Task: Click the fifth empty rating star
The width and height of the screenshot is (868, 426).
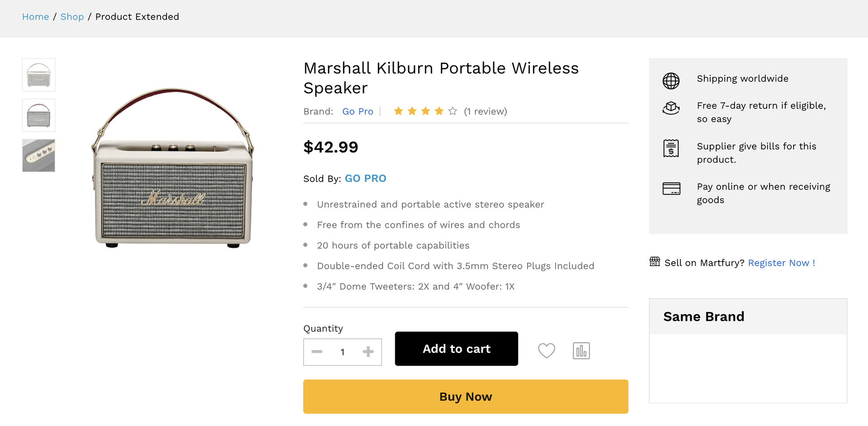Action: pos(453,111)
